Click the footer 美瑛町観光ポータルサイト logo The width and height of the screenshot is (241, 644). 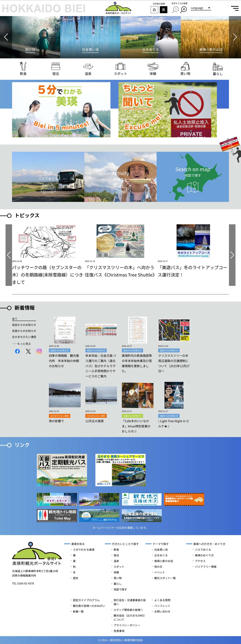[37, 554]
